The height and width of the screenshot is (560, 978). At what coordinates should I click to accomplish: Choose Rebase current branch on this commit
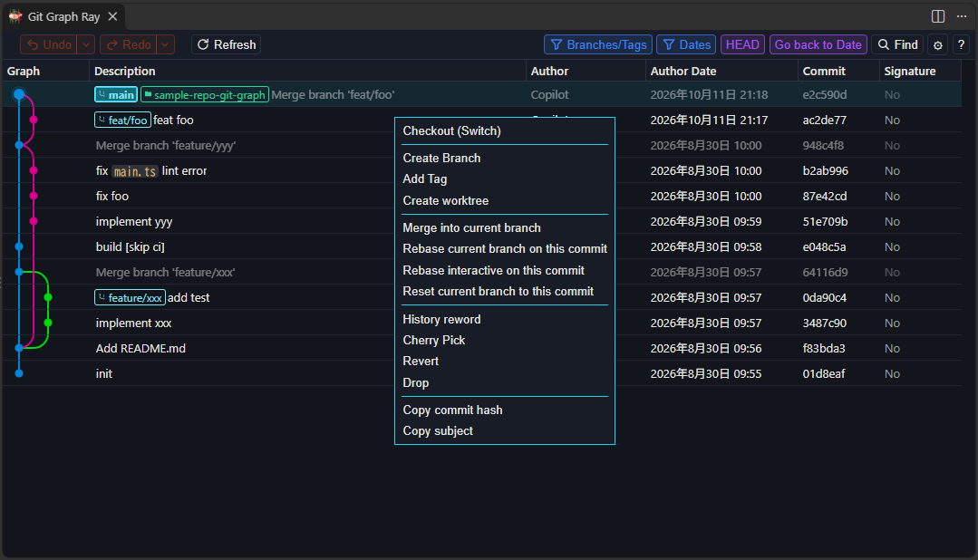[505, 249]
